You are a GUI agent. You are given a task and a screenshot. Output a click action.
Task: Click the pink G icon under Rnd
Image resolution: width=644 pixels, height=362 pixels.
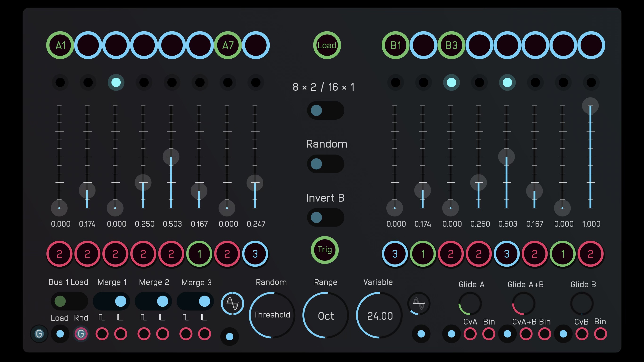(81, 334)
